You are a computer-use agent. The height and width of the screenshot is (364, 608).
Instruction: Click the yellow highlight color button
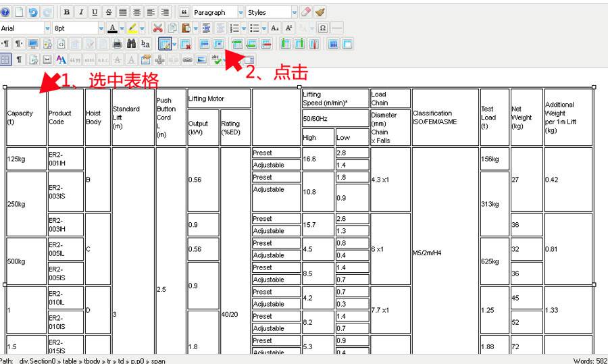tap(132, 28)
